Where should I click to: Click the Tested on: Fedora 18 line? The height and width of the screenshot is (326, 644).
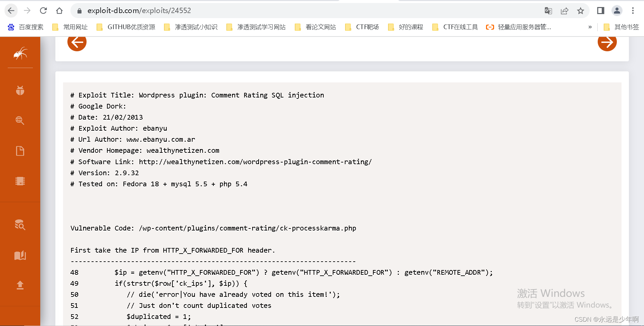coord(159,184)
